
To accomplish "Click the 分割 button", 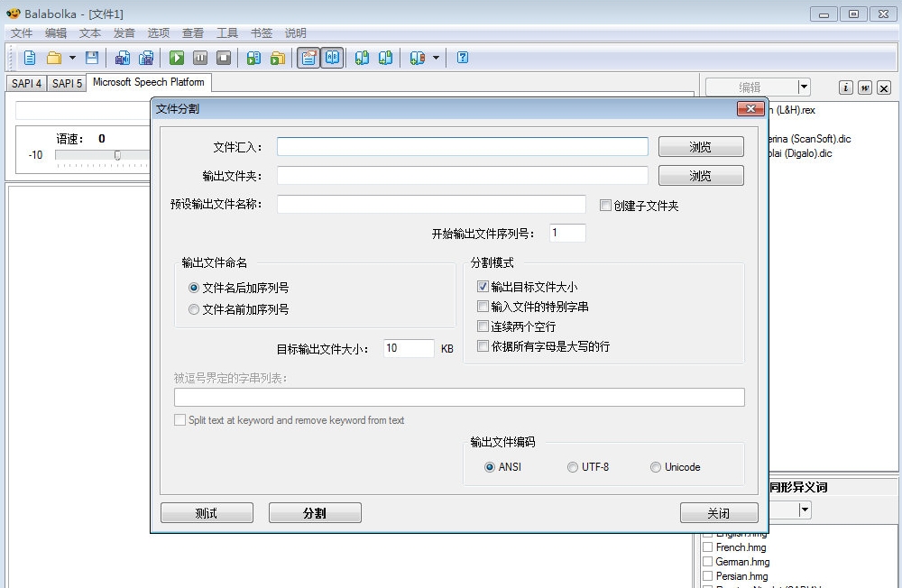I will [x=315, y=512].
